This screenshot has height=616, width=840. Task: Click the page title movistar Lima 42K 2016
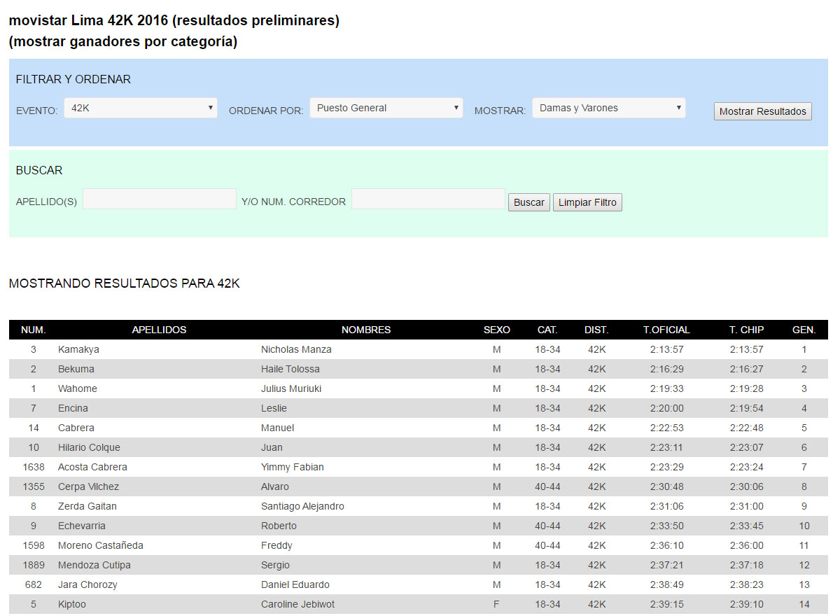tap(174, 20)
